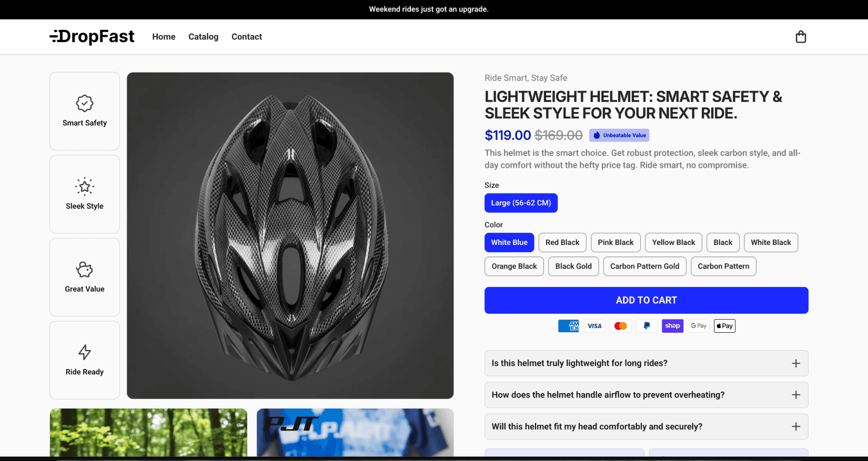
Task: Expand the airflow overheating FAQ question
Action: click(646, 395)
